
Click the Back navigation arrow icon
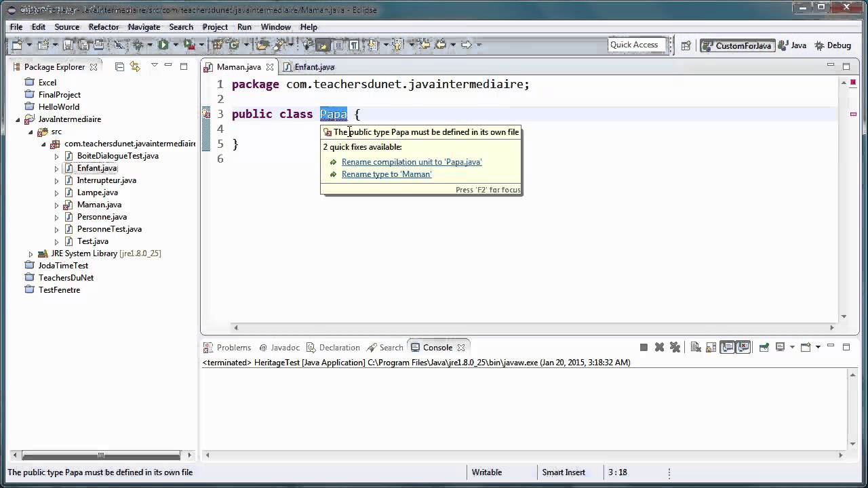coord(441,45)
